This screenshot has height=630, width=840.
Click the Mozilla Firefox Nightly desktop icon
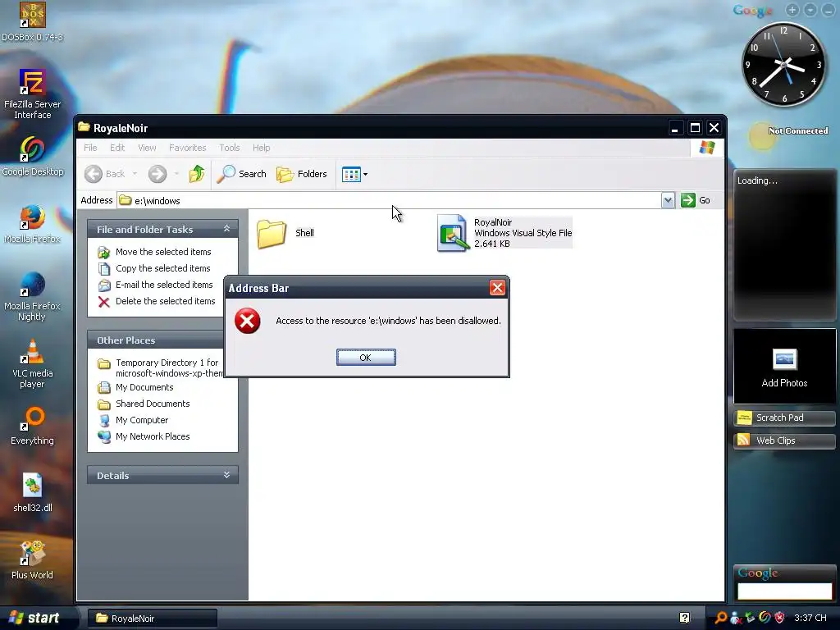[32, 296]
